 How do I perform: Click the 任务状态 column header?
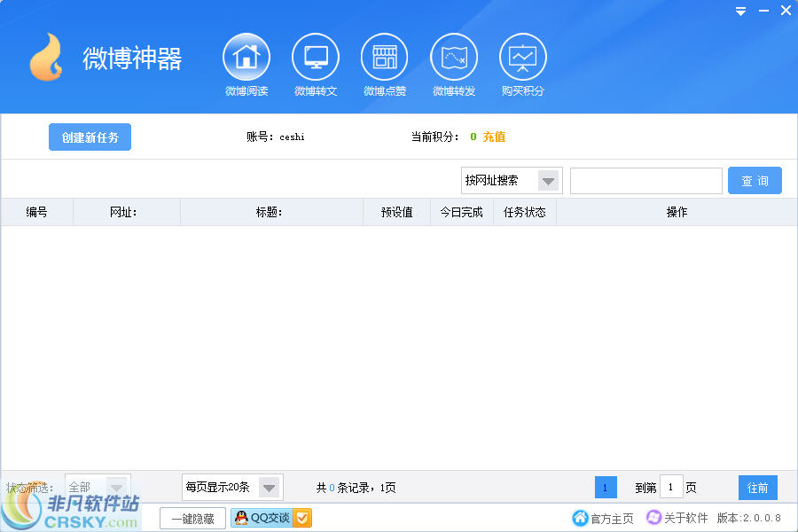click(x=525, y=212)
